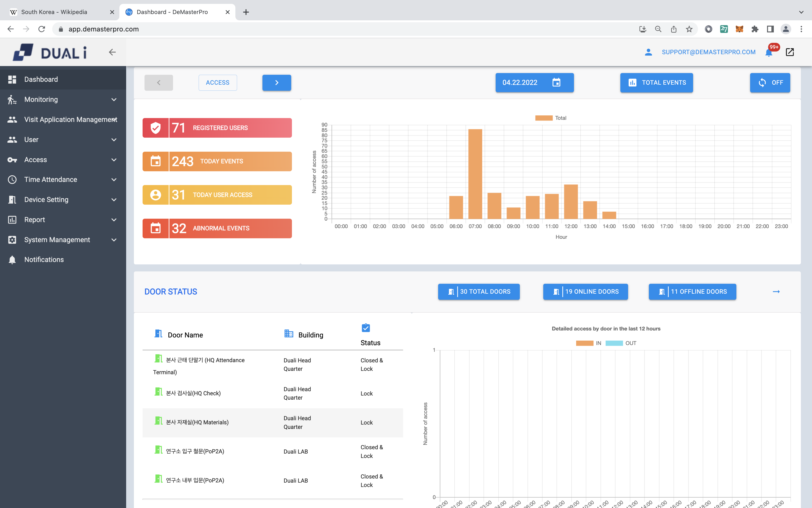Select the Dashboard - DeMasterPro tab
The width and height of the screenshot is (812, 508).
click(177, 12)
